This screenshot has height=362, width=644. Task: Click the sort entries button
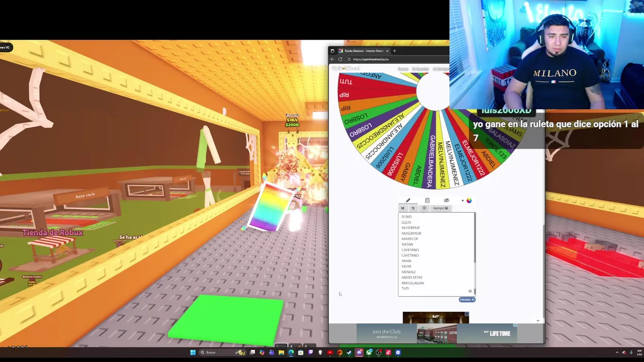(413, 208)
